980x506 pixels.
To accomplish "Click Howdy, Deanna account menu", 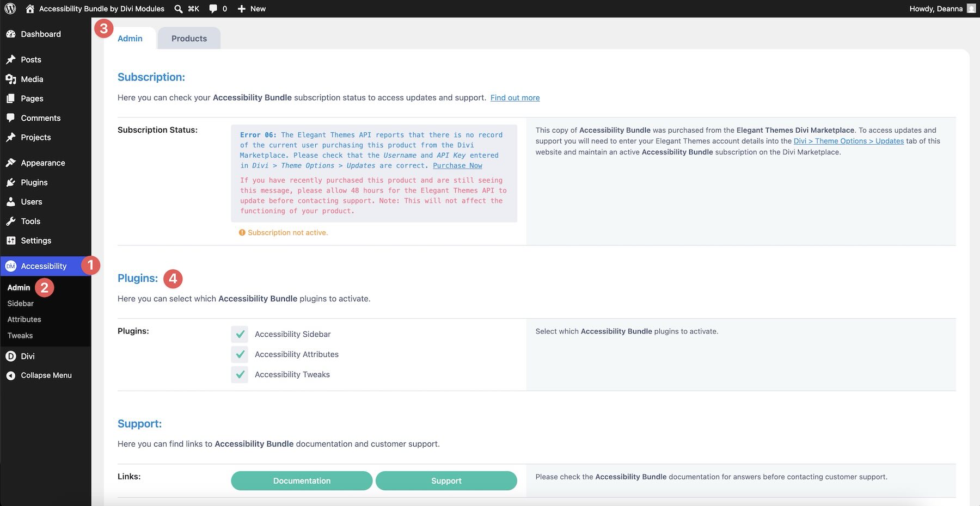I will [936, 9].
